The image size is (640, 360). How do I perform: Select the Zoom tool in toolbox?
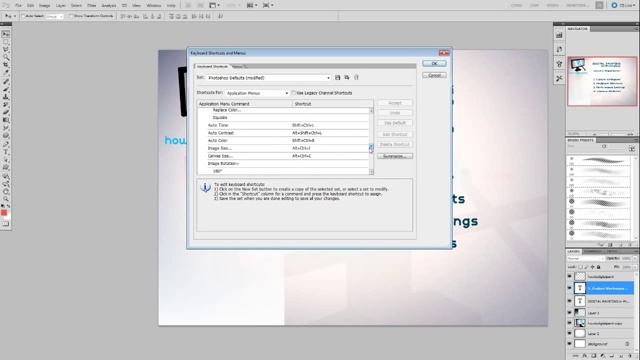(6, 199)
